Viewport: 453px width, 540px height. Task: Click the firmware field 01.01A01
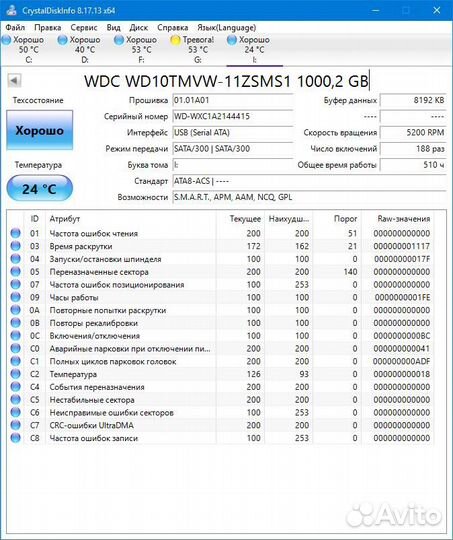pos(233,100)
